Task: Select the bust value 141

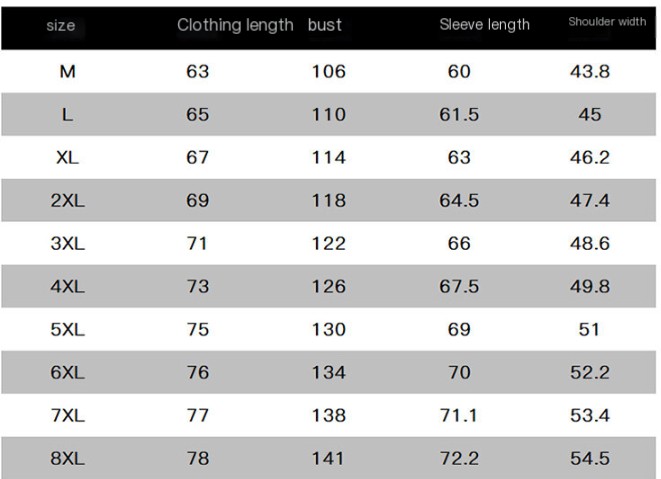Action: pos(328,459)
